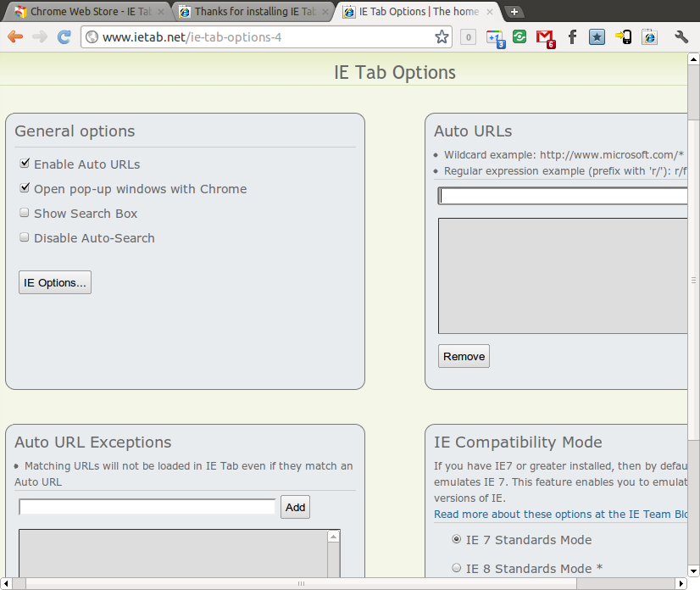This screenshot has width=700, height=590.
Task: Click the Auto URL Exceptions heading
Action: [93, 442]
